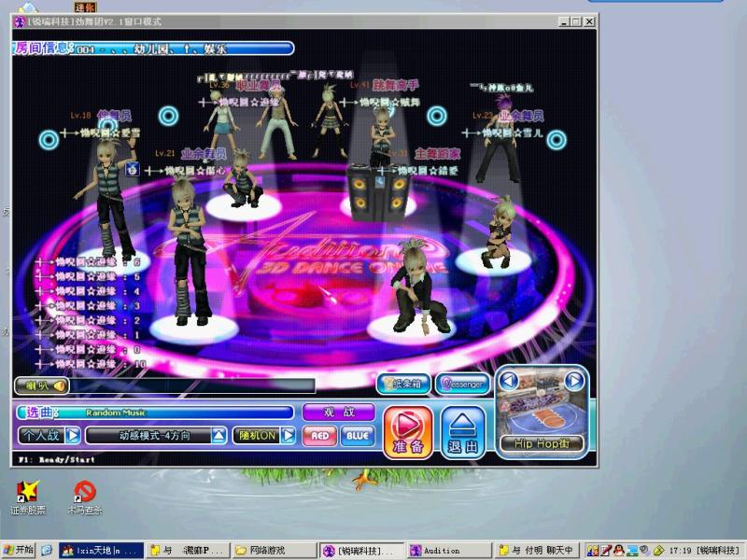Select the 主舞玩家 player title
This screenshot has width=747, height=560.
pos(437,153)
